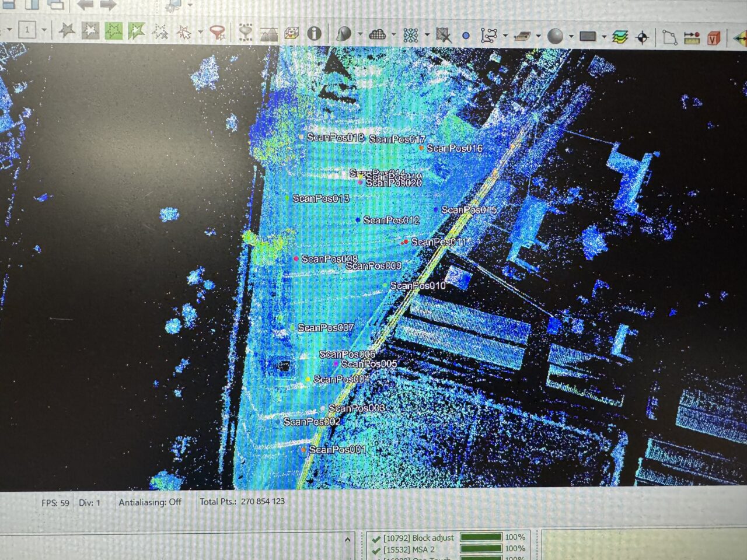Select ScanPos015 label in viewport

[x=469, y=209]
